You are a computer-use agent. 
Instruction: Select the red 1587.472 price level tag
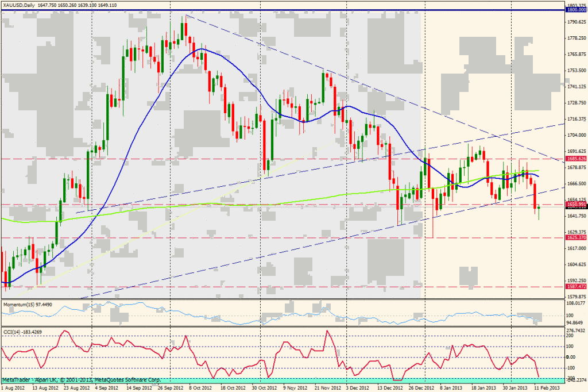576,286
